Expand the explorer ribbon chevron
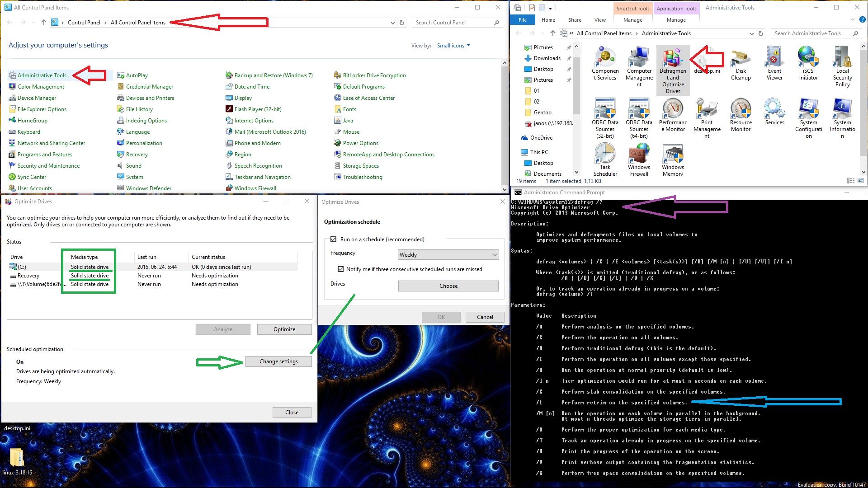This screenshot has width=868, height=488. (x=853, y=20)
